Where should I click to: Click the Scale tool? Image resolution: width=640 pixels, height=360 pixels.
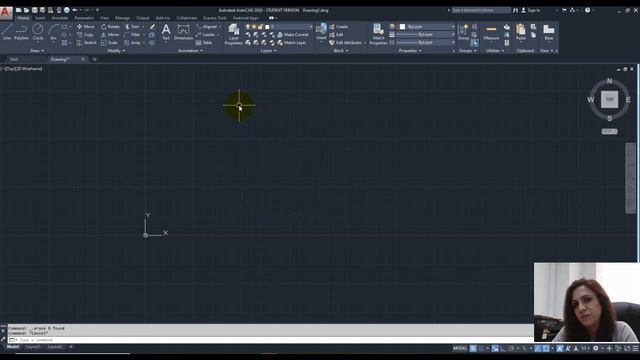(x=109, y=42)
